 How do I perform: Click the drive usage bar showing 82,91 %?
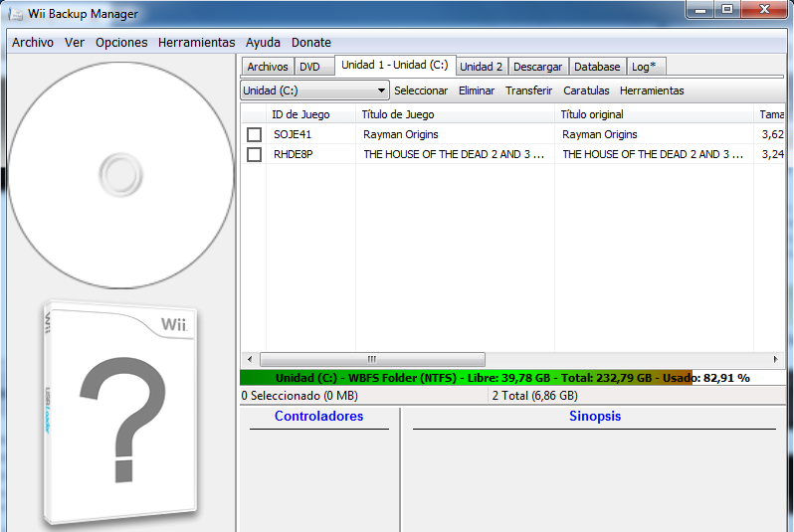click(512, 378)
